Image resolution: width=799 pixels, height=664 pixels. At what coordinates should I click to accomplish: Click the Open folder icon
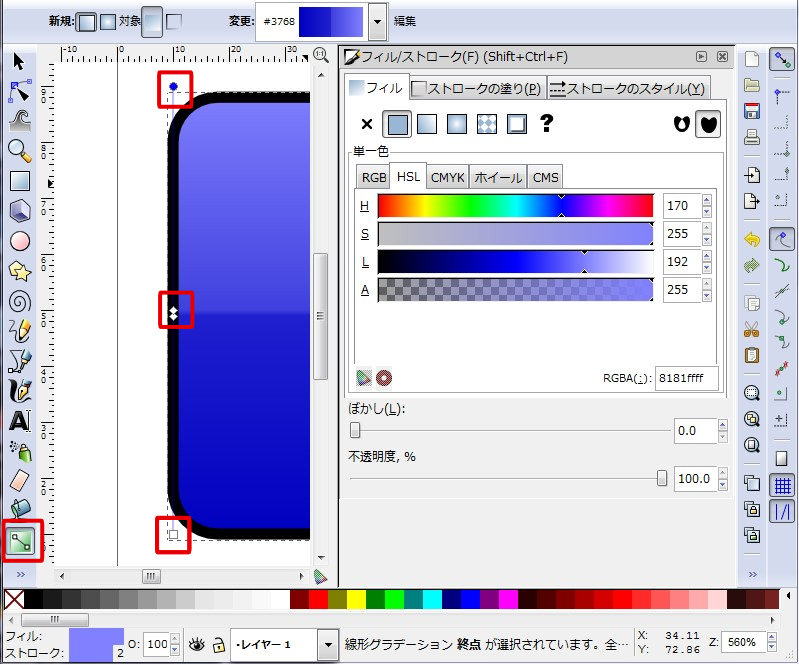[x=752, y=85]
